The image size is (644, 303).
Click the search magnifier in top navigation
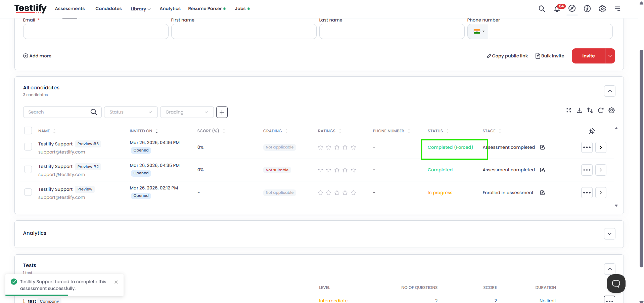[542, 9]
